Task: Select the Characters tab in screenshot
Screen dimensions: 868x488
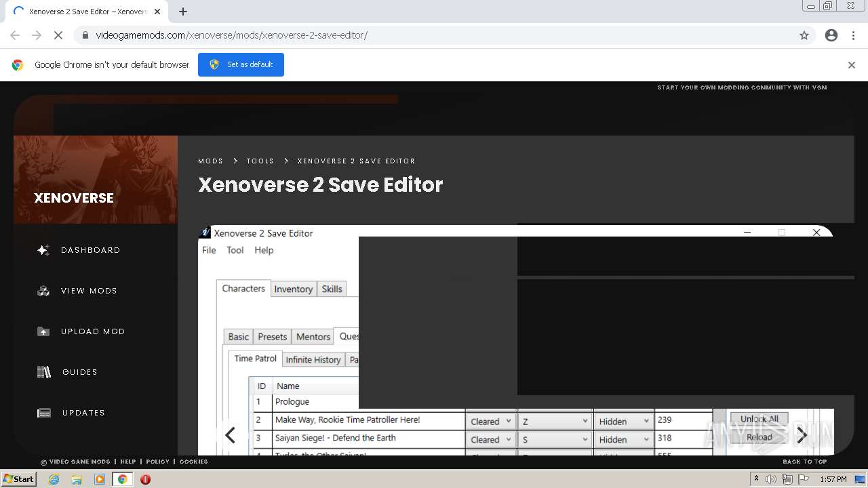Action: click(x=243, y=289)
